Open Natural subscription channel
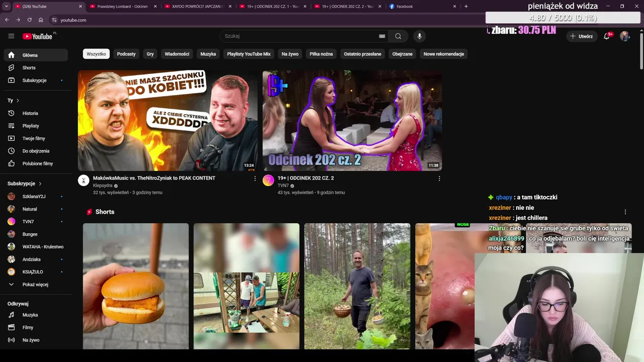644x362 pixels. coord(36,209)
